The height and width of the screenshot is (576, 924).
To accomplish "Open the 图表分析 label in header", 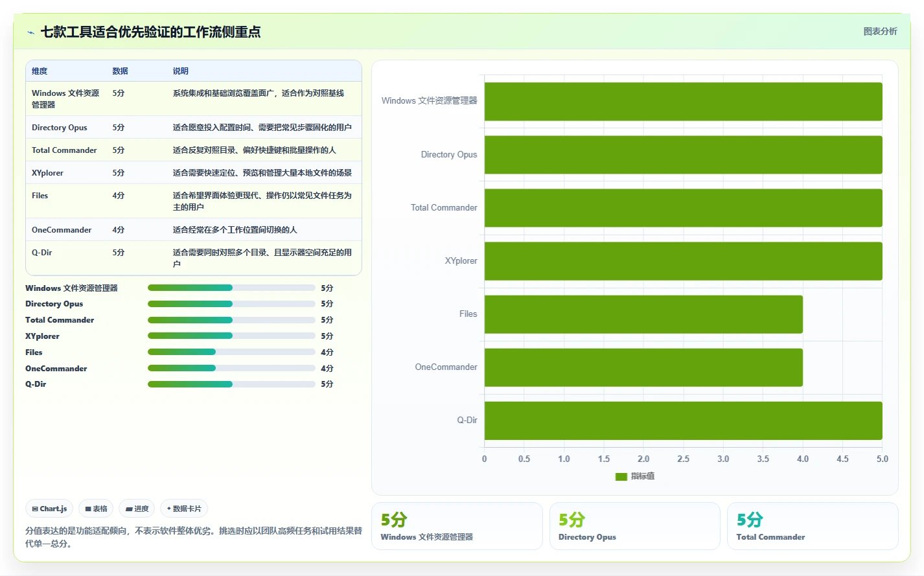I will coord(880,31).
